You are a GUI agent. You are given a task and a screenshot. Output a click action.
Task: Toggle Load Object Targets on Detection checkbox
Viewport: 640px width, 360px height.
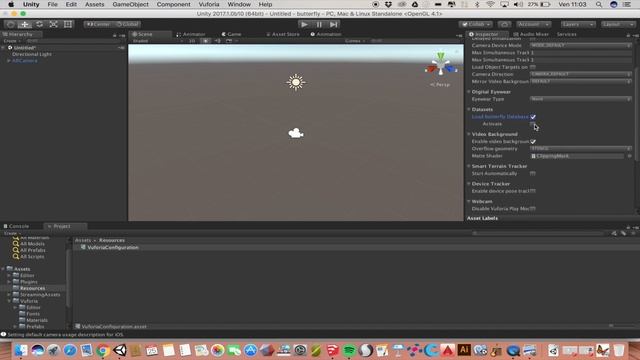pos(533,67)
